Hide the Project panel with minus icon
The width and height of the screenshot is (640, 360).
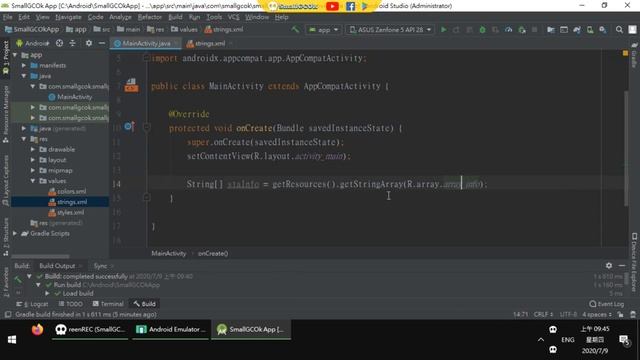[102, 43]
